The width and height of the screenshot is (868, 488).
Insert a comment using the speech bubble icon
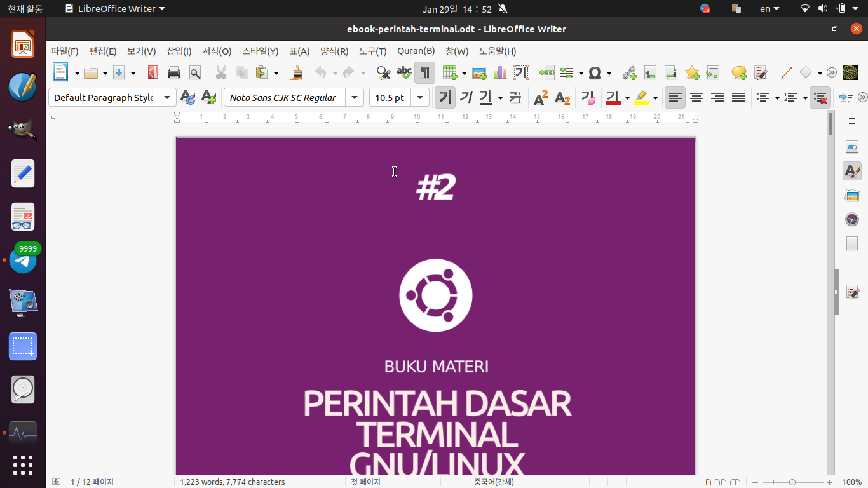click(x=739, y=72)
